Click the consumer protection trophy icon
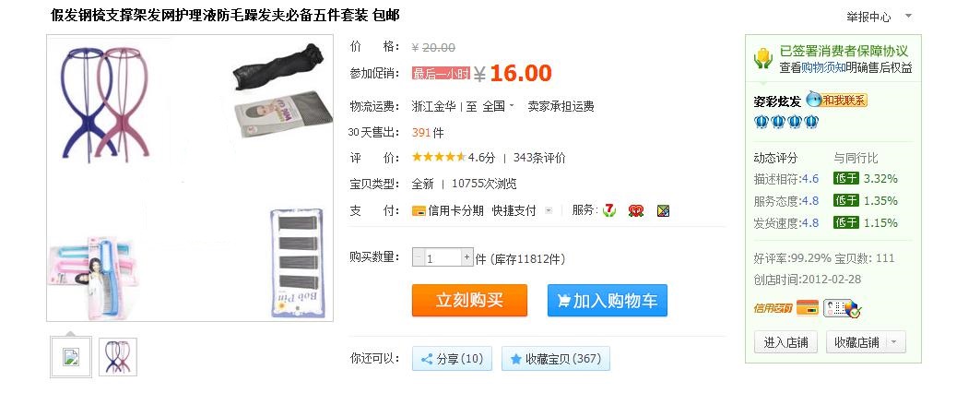 [763, 59]
